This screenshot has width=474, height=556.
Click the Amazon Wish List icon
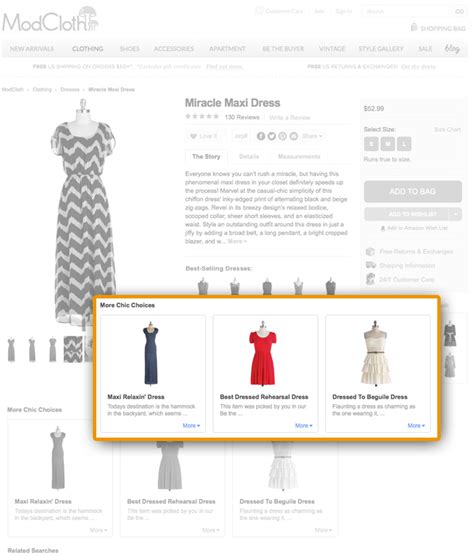[x=383, y=228]
